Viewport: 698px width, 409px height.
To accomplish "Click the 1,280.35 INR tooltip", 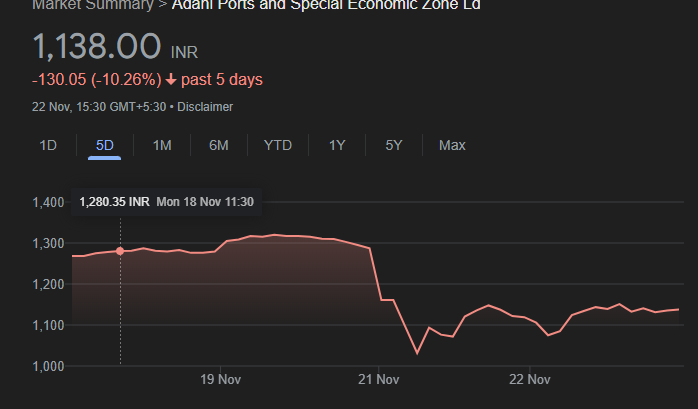I will (166, 202).
